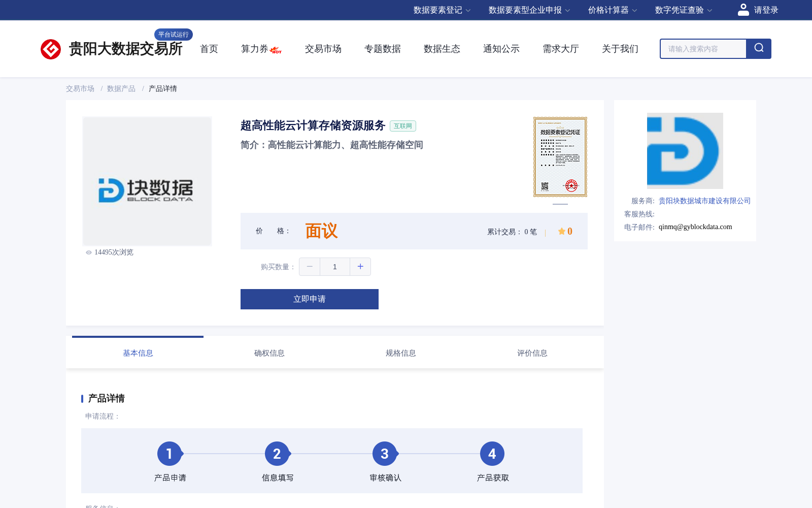Expand 数据要素型企业申报 dropdown
This screenshot has width=812, height=508.
tap(529, 10)
